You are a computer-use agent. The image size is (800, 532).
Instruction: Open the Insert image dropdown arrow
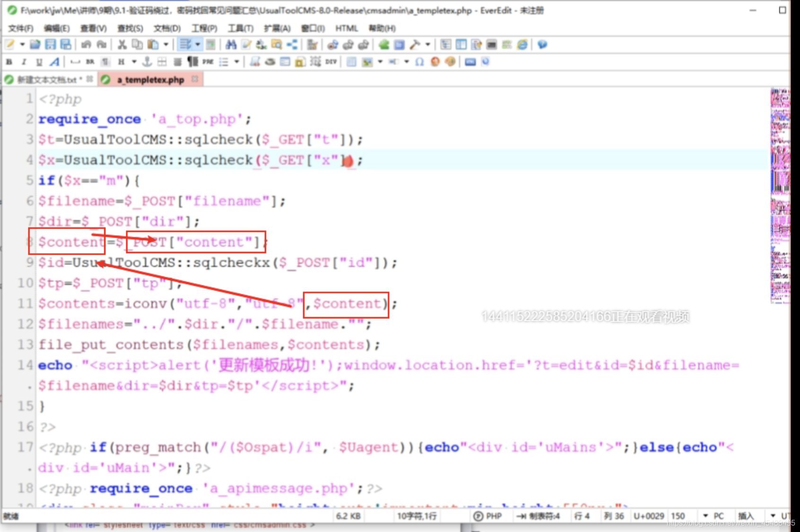380,61
